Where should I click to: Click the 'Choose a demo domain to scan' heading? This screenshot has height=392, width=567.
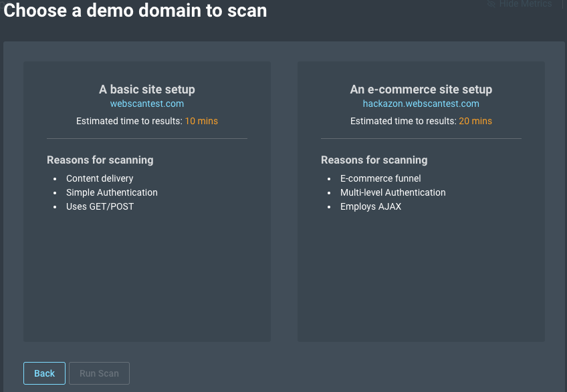pyautogui.click(x=135, y=11)
